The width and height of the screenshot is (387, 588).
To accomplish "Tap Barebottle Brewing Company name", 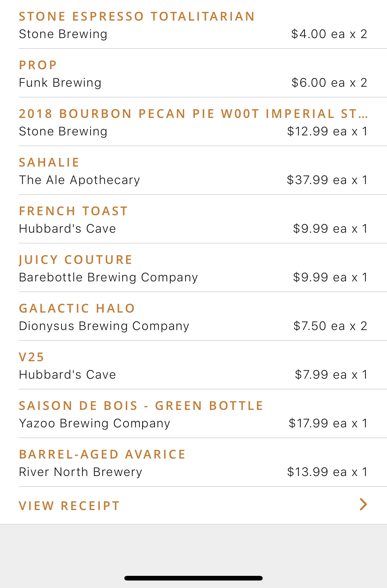I will [108, 277].
